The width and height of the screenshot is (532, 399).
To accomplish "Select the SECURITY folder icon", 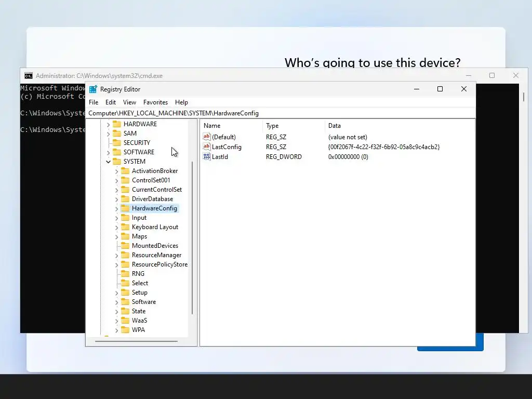I will 117,142.
